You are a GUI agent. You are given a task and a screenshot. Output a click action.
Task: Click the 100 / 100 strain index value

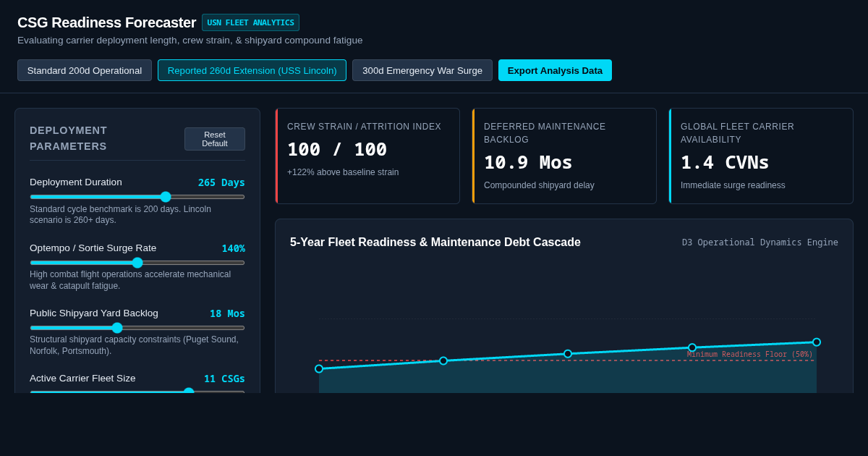pos(337,149)
